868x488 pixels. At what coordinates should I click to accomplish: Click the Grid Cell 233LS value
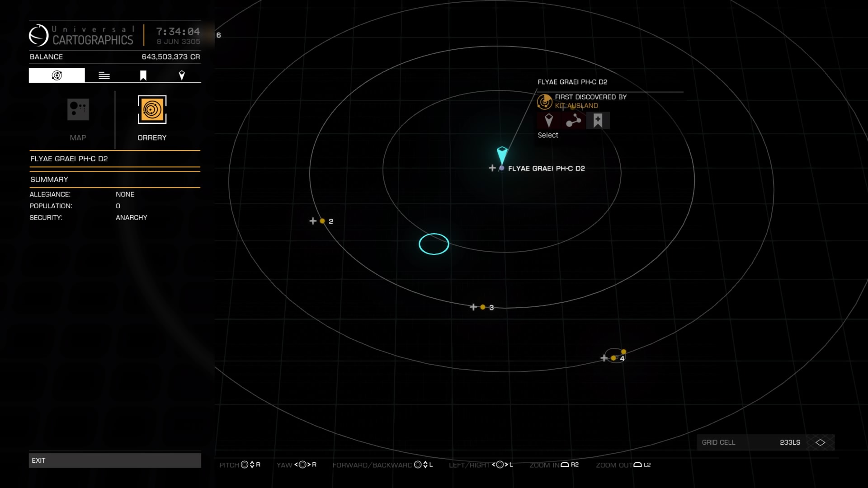[x=790, y=442]
